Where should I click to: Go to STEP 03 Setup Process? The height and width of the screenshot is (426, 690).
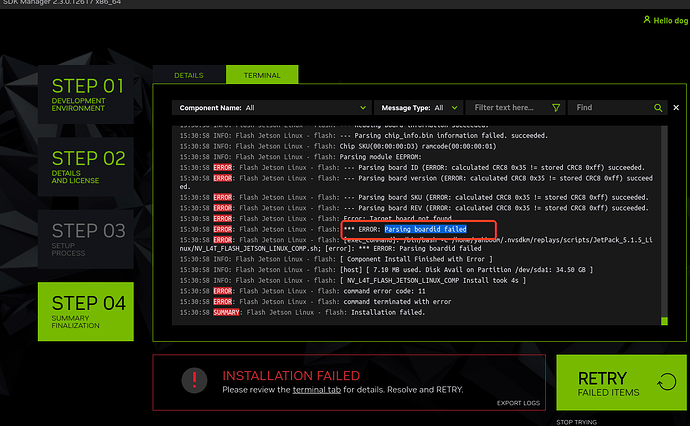(x=86, y=239)
